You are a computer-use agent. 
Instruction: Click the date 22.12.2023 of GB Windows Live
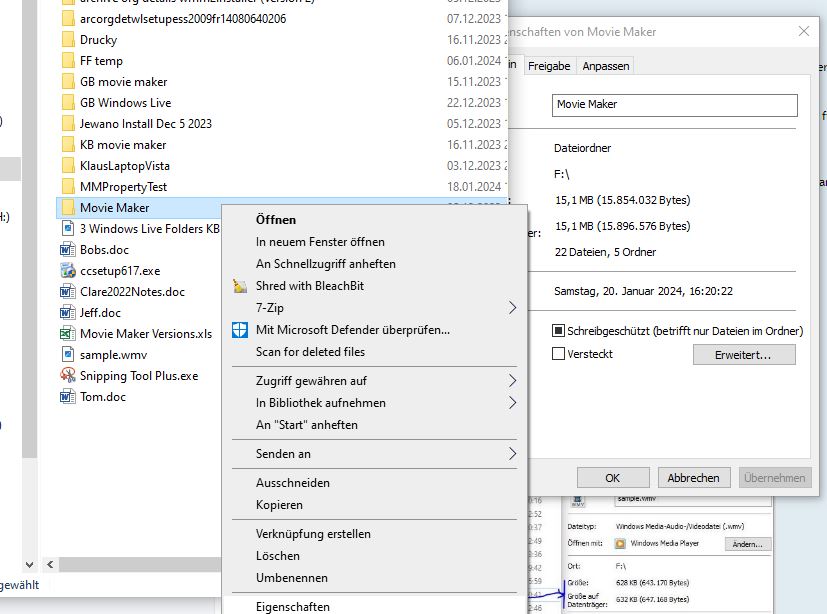click(x=474, y=103)
